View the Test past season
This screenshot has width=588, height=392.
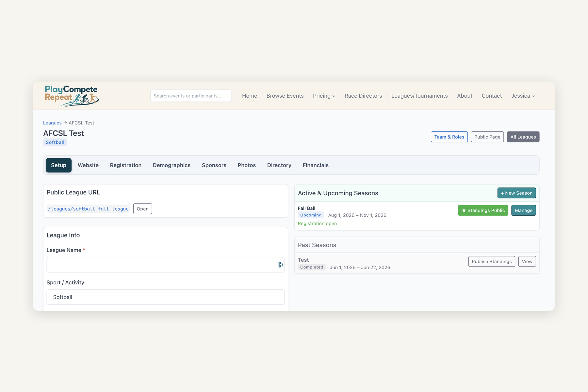tap(527, 261)
